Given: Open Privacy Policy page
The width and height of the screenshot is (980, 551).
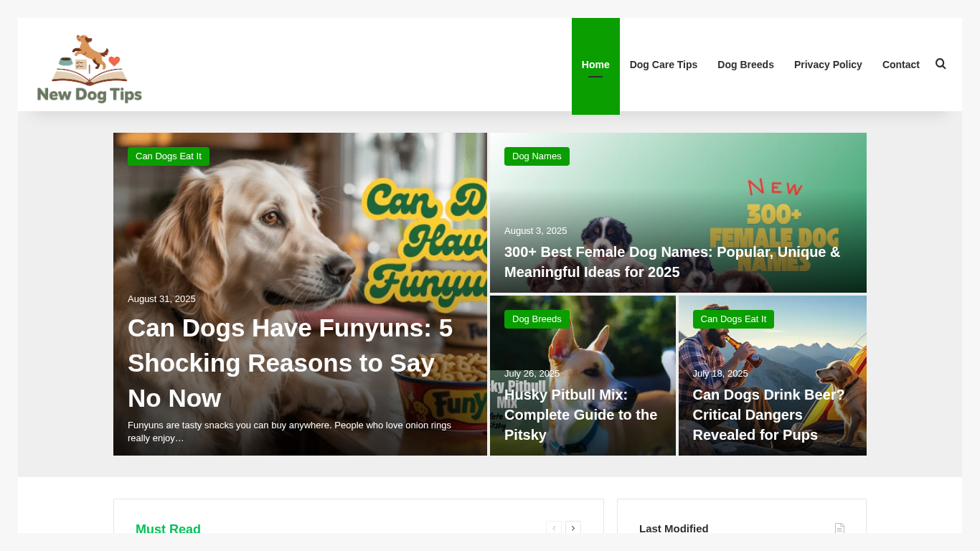Looking at the screenshot, I should (x=828, y=65).
